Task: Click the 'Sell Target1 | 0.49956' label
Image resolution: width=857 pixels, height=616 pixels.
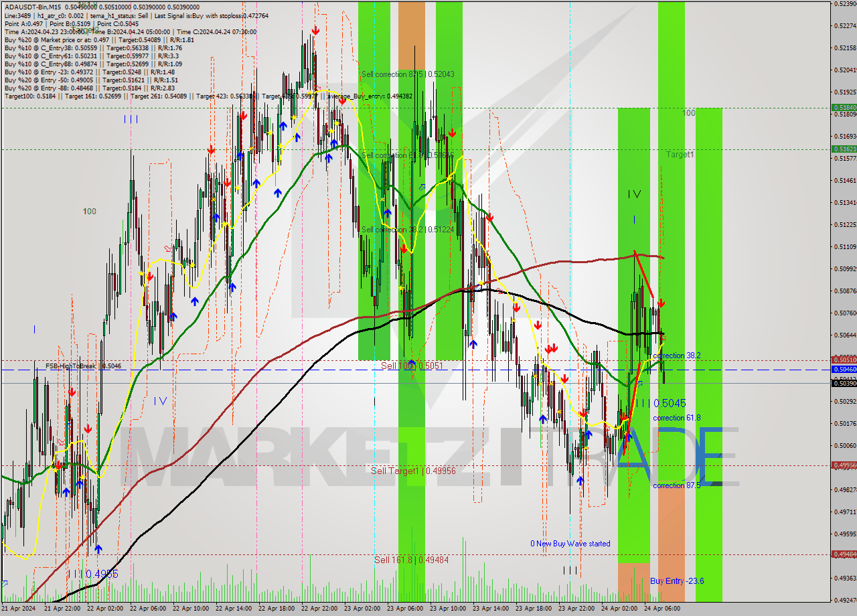Action: [x=413, y=471]
